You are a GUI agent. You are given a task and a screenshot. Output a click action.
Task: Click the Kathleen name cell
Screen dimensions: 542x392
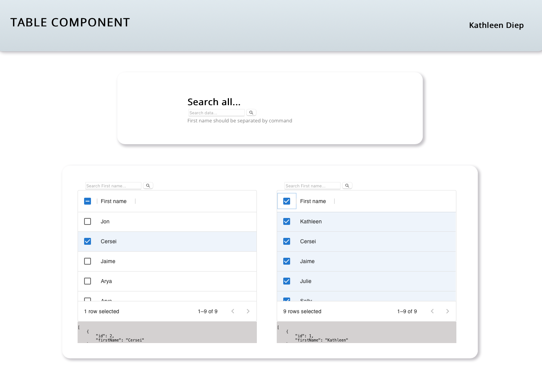pyautogui.click(x=311, y=221)
